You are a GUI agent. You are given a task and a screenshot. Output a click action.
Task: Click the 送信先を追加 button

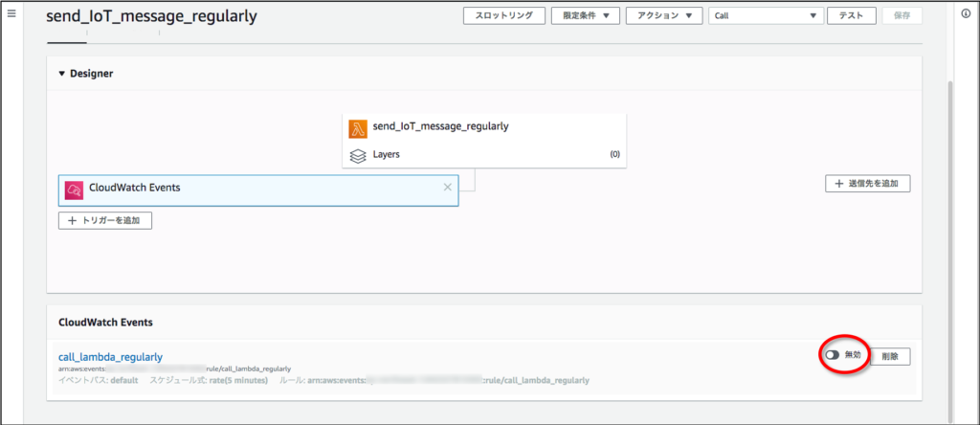click(x=867, y=183)
